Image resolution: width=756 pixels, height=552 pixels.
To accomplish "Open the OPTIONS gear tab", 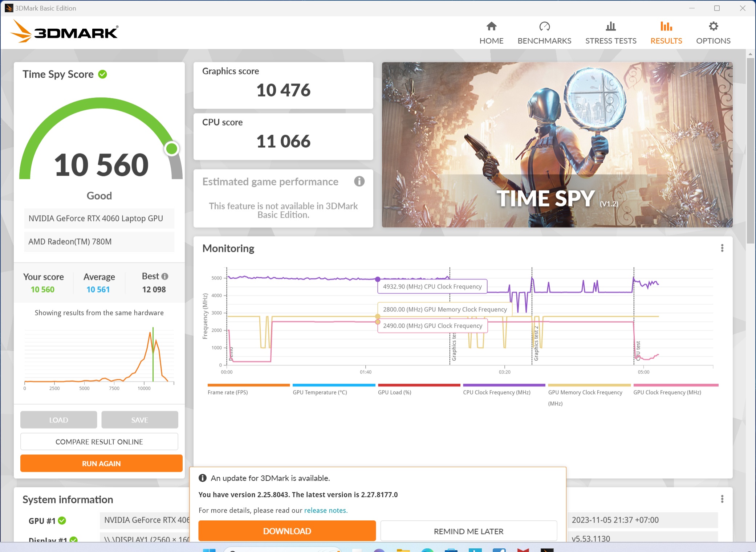I will [713, 33].
